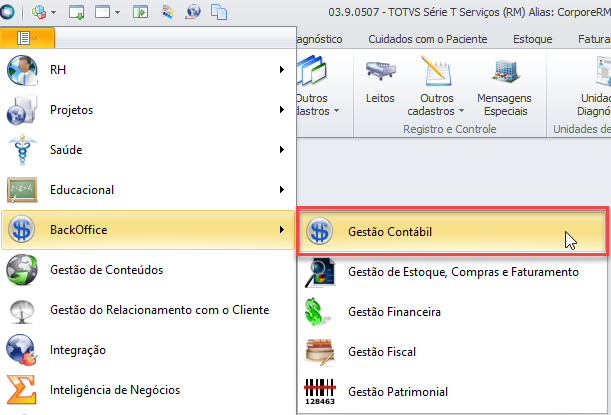Viewport: 611px width, 415px height.
Task: Select Gestão Contábil in BackOffice submenu
Action: pos(452,231)
